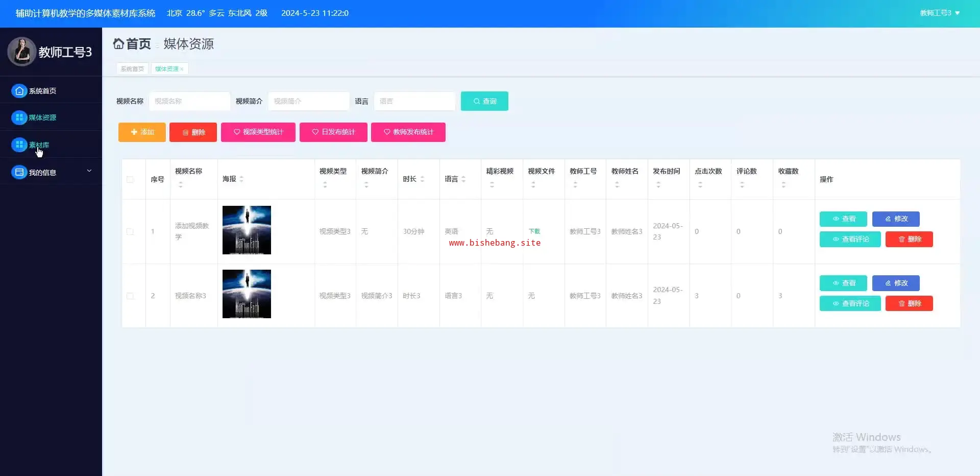Click 下载 link in first row
980x476 pixels.
pos(534,231)
